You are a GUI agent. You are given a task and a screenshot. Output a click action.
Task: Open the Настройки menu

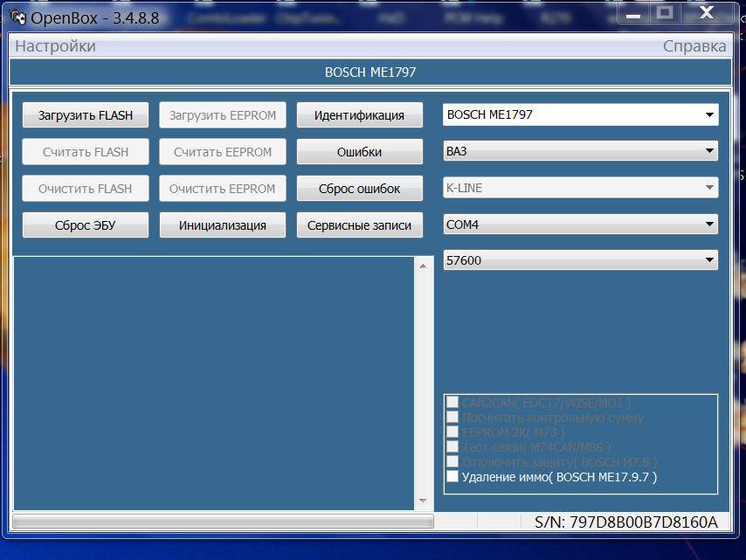point(55,46)
